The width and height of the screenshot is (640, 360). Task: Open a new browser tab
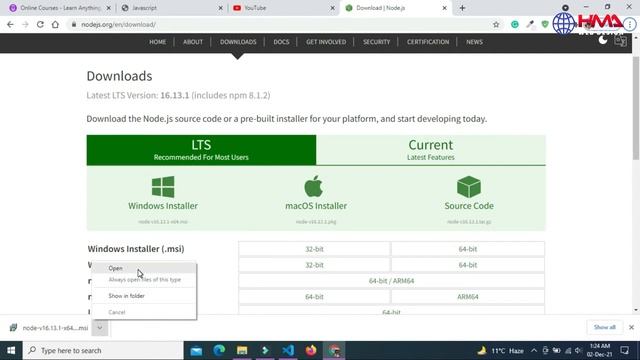pos(462,8)
